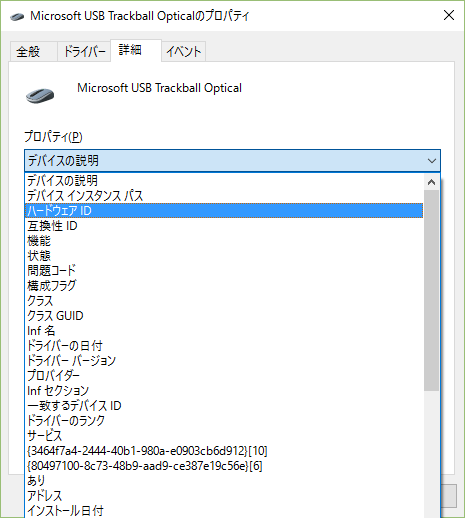
Task: Choose デバイスの説明 from the list
Action: coord(224,181)
